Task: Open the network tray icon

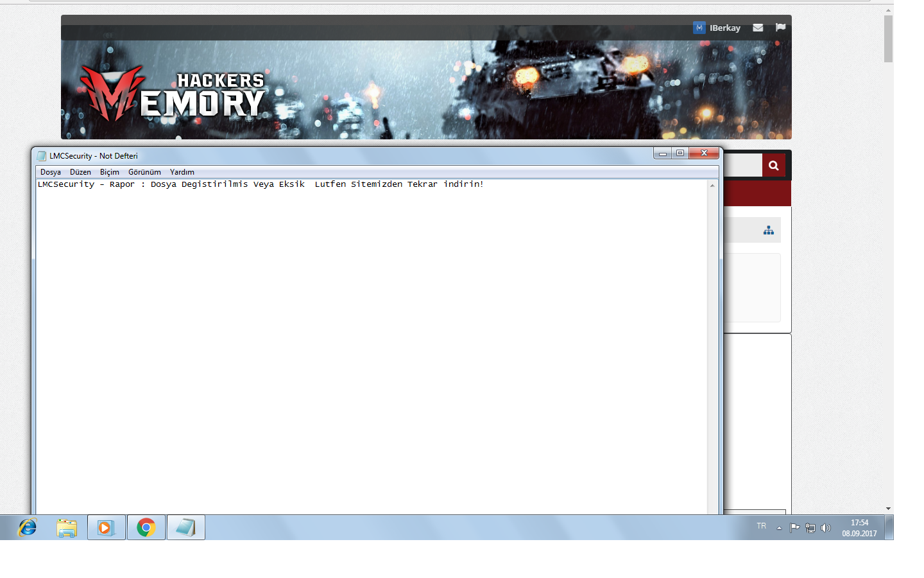Action: click(810, 528)
